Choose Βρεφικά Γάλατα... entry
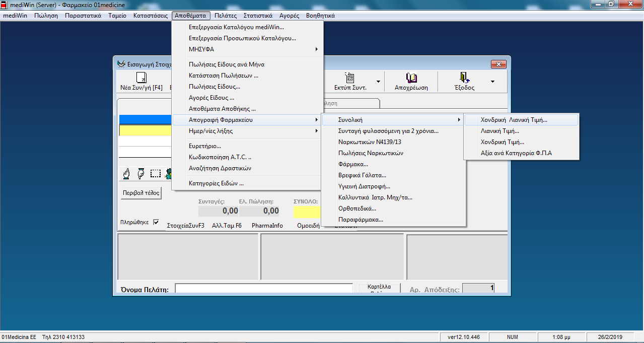644x343 pixels. click(393, 175)
